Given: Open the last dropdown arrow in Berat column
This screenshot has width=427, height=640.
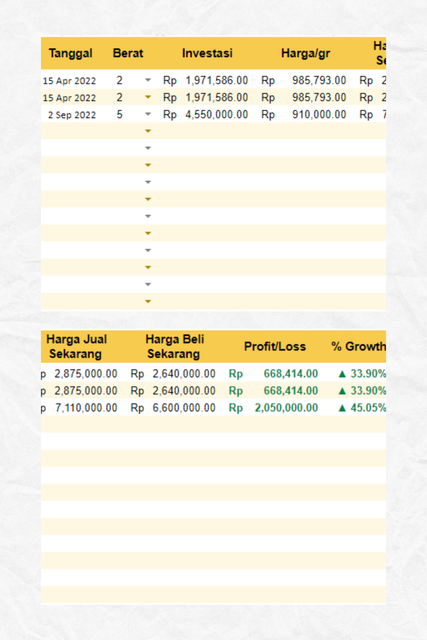Looking at the screenshot, I should tap(148, 302).
